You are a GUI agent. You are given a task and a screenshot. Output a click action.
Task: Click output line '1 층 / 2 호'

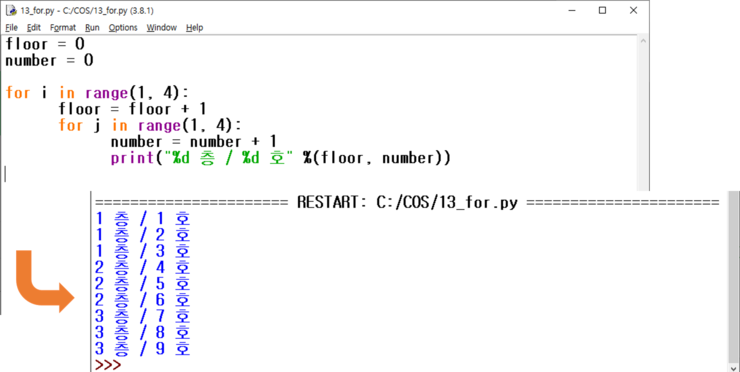[x=143, y=235]
